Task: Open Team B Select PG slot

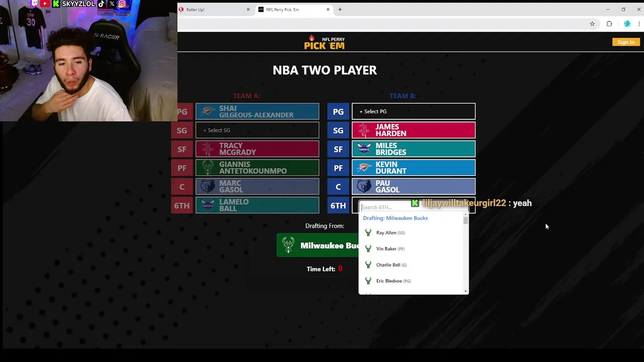Action: [414, 112]
